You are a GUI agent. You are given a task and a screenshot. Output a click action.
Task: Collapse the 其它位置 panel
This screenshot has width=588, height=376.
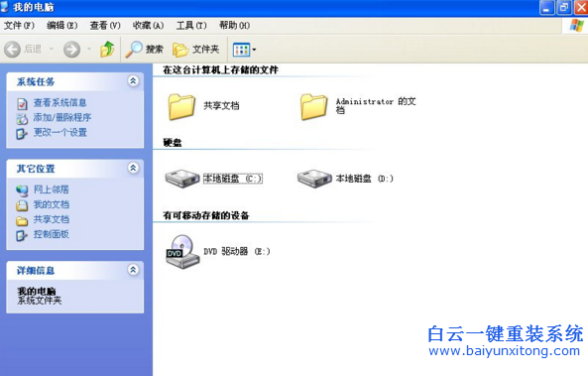coord(133,168)
